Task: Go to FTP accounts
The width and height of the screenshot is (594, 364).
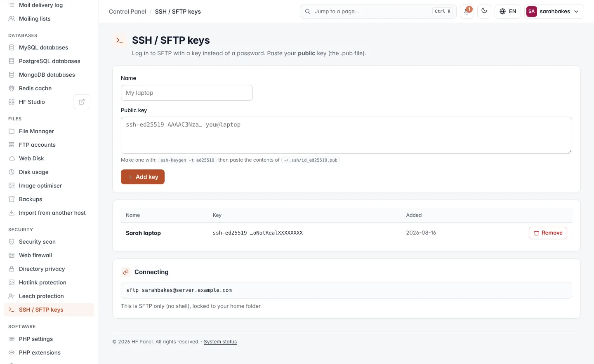Action: pyautogui.click(x=49, y=145)
